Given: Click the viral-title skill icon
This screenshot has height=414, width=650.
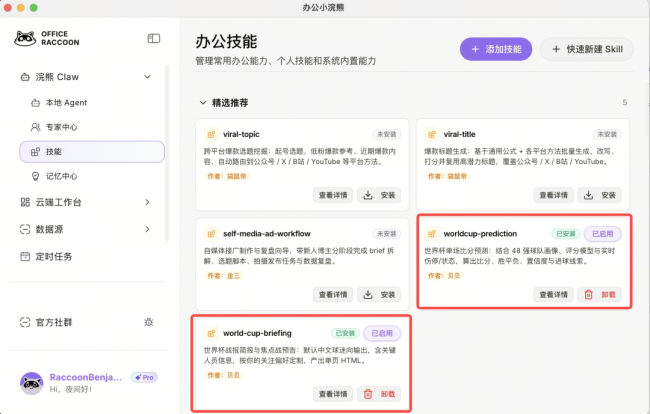Looking at the screenshot, I should (x=432, y=134).
